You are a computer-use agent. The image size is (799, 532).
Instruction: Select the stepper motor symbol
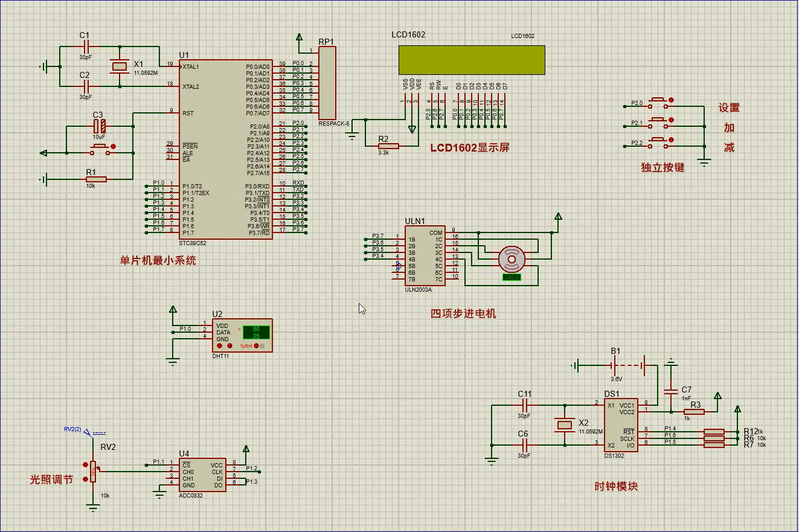tap(512, 260)
